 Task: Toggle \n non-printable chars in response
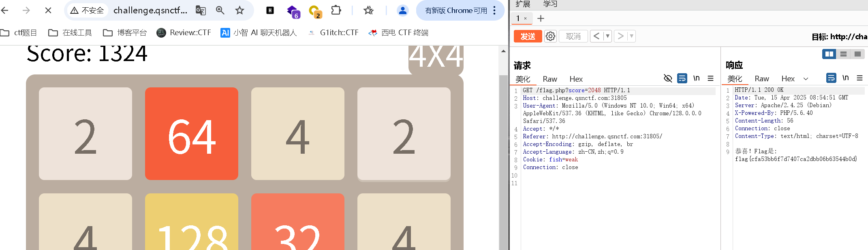click(x=846, y=78)
